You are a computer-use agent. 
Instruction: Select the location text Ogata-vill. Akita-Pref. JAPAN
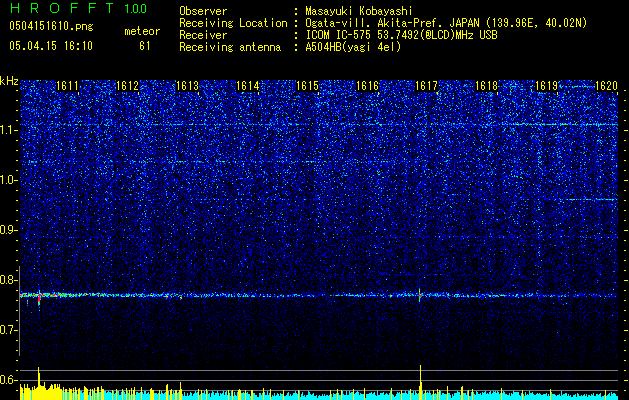[392, 23]
